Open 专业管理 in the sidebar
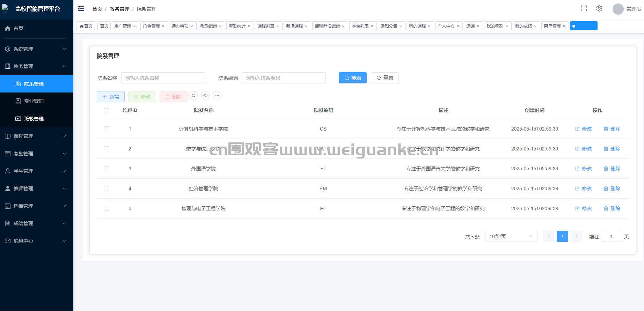This screenshot has width=644, height=311. coord(34,101)
